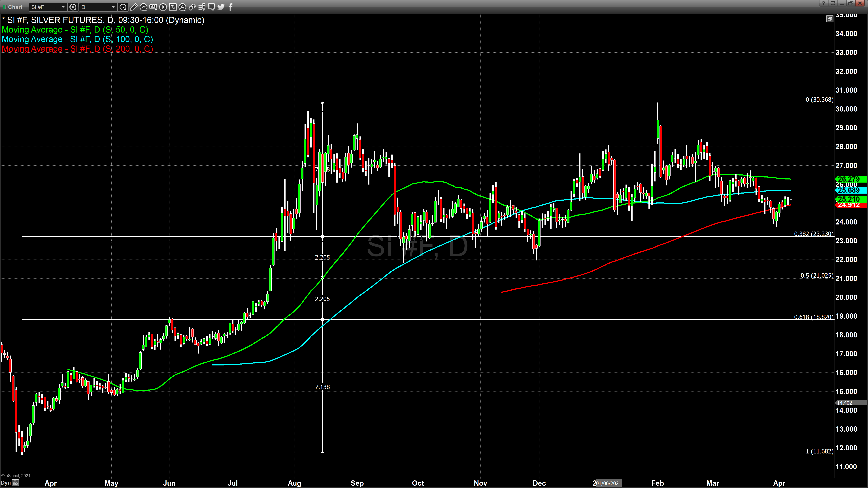Click the Feb label on time axis
868x488 pixels.
coord(657,483)
